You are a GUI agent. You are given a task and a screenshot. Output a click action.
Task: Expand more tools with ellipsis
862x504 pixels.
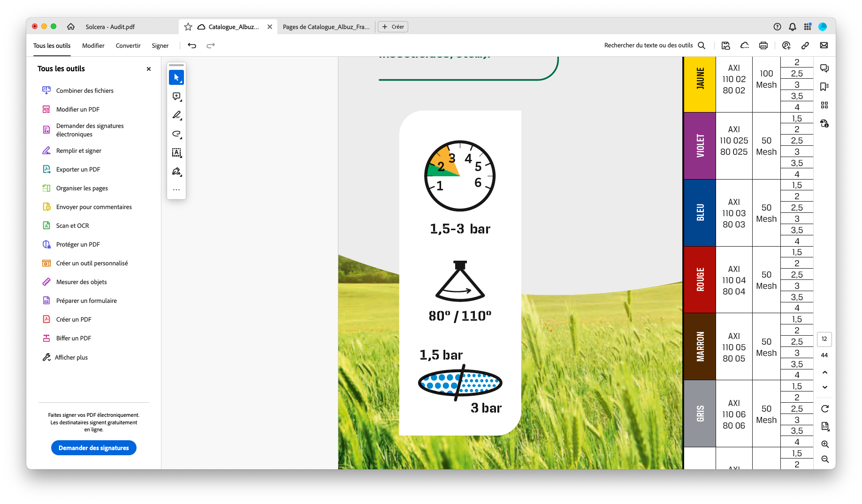pyautogui.click(x=176, y=190)
